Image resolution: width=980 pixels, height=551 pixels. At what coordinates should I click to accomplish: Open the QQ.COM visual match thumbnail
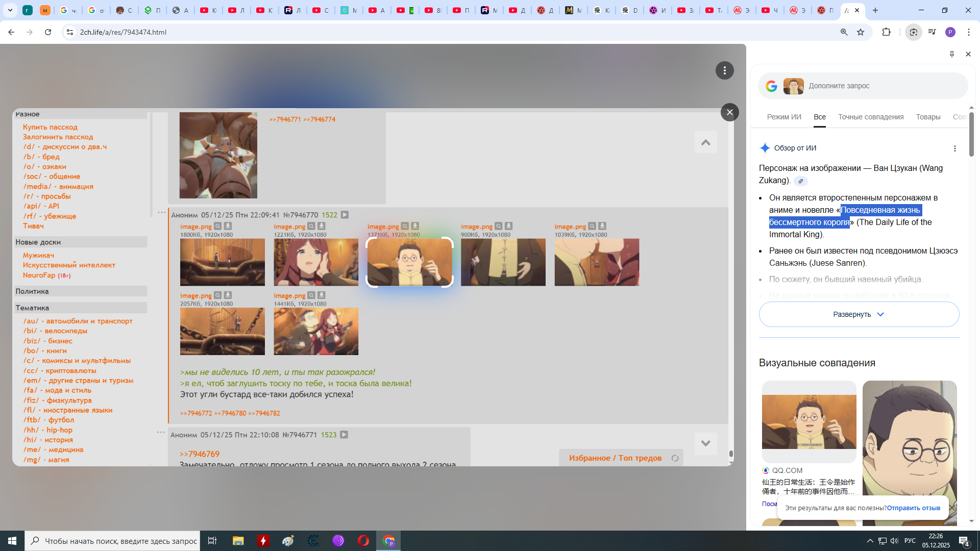coord(808,421)
